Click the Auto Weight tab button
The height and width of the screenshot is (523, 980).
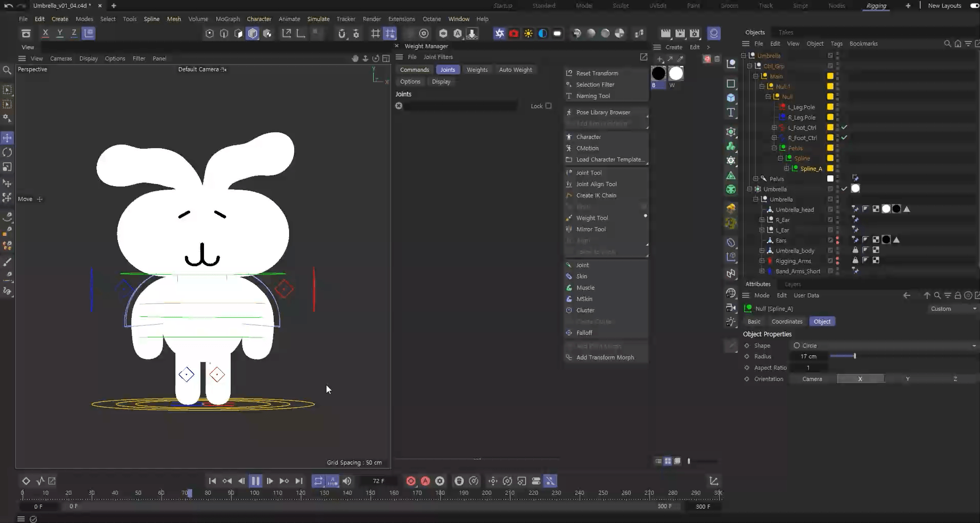pos(515,70)
